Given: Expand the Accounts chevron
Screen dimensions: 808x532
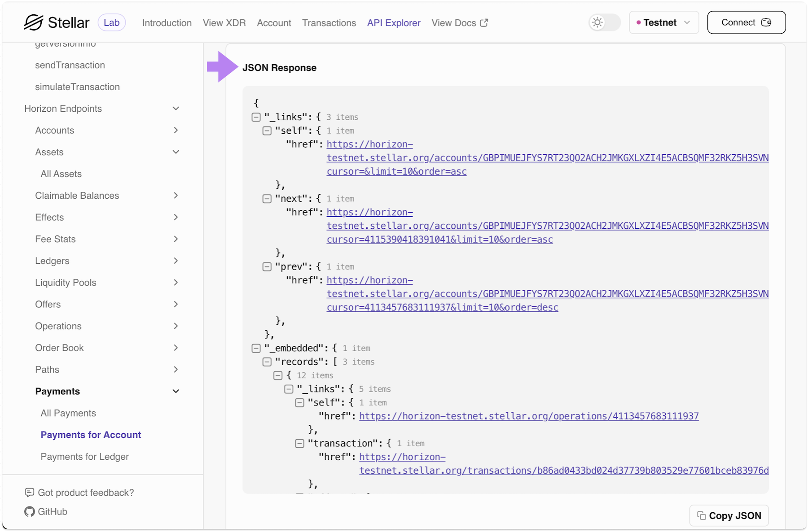Looking at the screenshot, I should [176, 130].
